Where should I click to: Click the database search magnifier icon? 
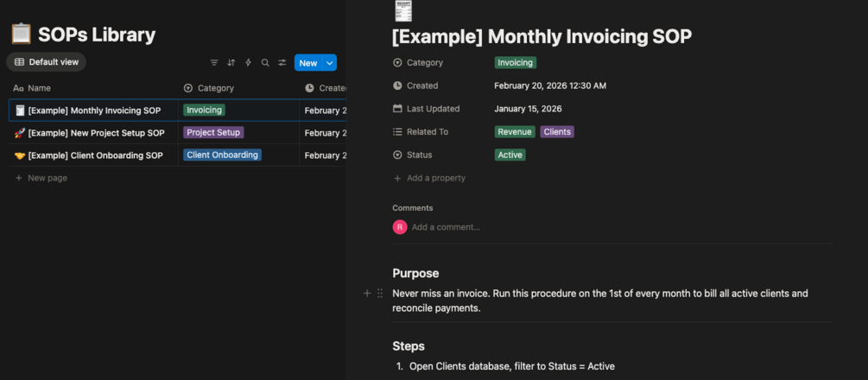[265, 63]
